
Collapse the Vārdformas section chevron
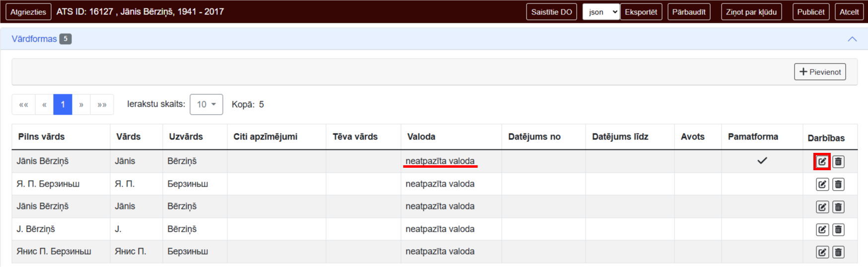point(852,39)
